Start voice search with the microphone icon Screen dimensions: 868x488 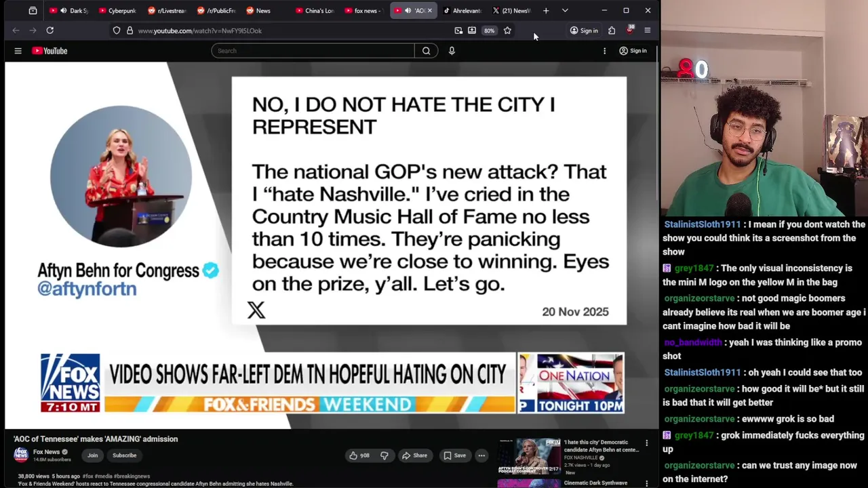tap(452, 51)
